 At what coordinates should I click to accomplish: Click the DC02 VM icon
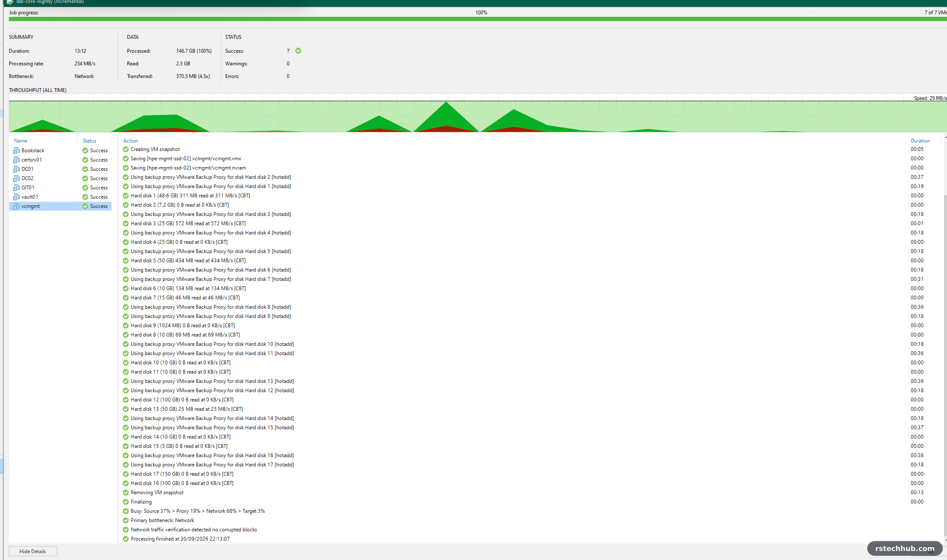pyautogui.click(x=16, y=178)
